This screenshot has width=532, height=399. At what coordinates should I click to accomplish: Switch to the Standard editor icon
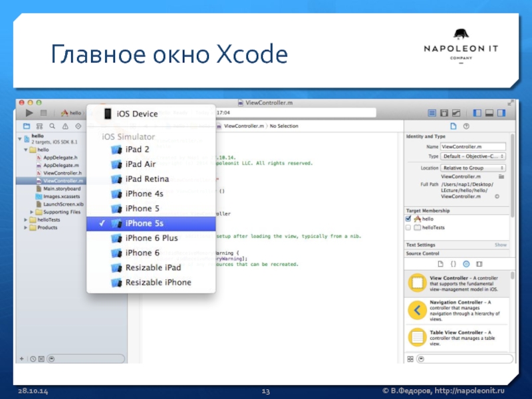[x=432, y=114]
